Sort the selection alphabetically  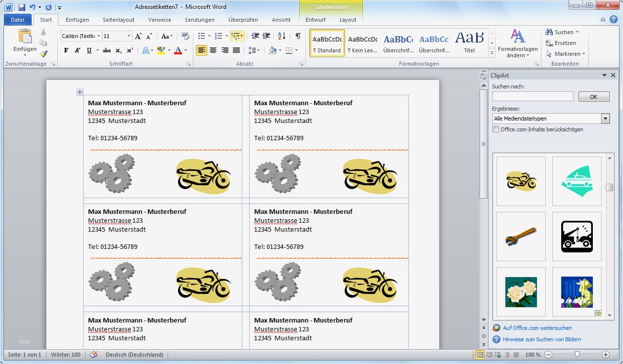pos(281,36)
